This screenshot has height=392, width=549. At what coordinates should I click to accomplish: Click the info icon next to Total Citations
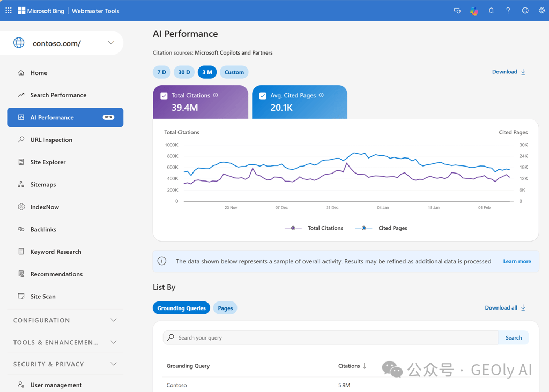[216, 95]
